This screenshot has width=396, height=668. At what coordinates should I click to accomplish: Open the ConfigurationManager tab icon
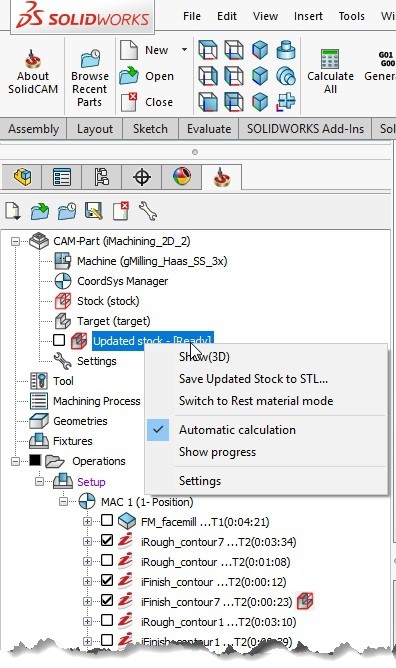[x=102, y=177]
